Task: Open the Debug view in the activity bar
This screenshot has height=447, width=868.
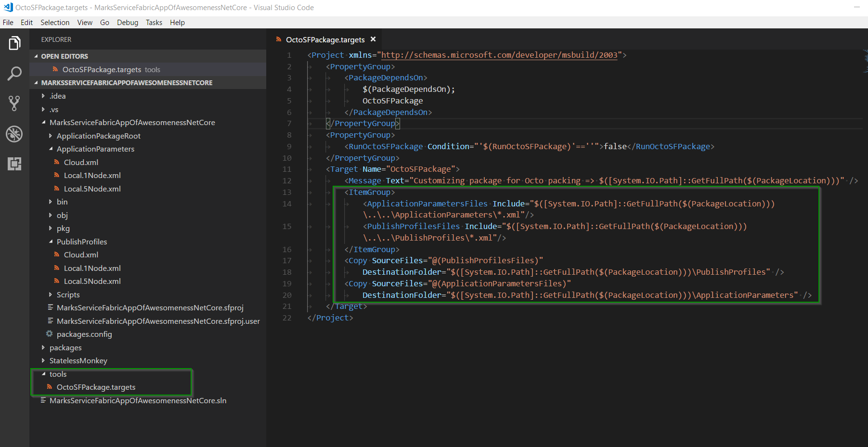Action: click(14, 134)
